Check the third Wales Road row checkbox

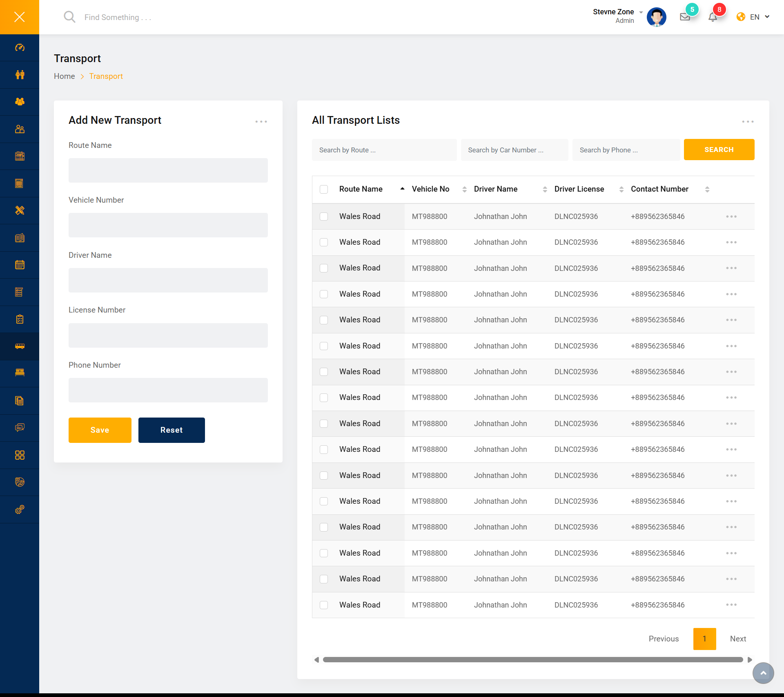click(324, 268)
